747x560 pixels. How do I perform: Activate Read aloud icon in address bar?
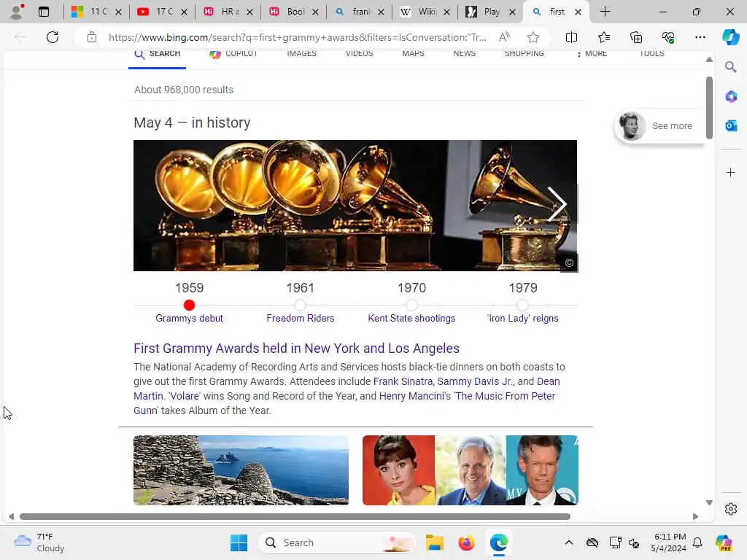click(505, 37)
